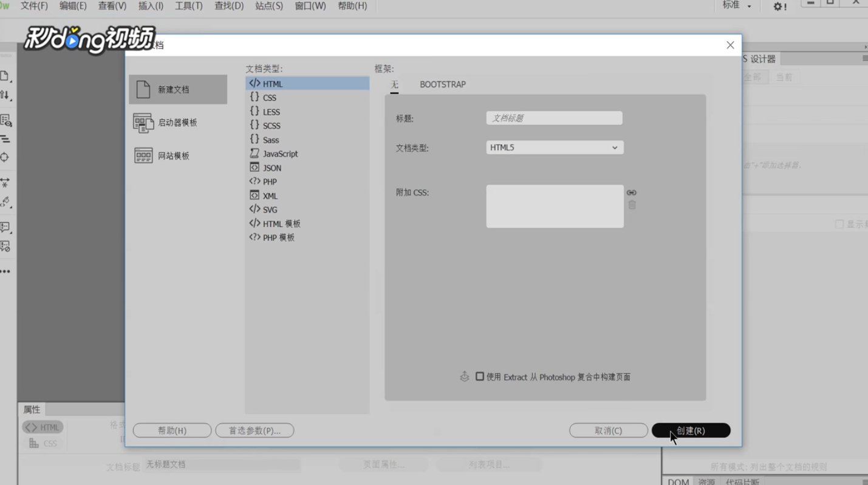The image size is (868, 485).
Task: Click the 全部 button in CSS designer
Action: click(755, 77)
